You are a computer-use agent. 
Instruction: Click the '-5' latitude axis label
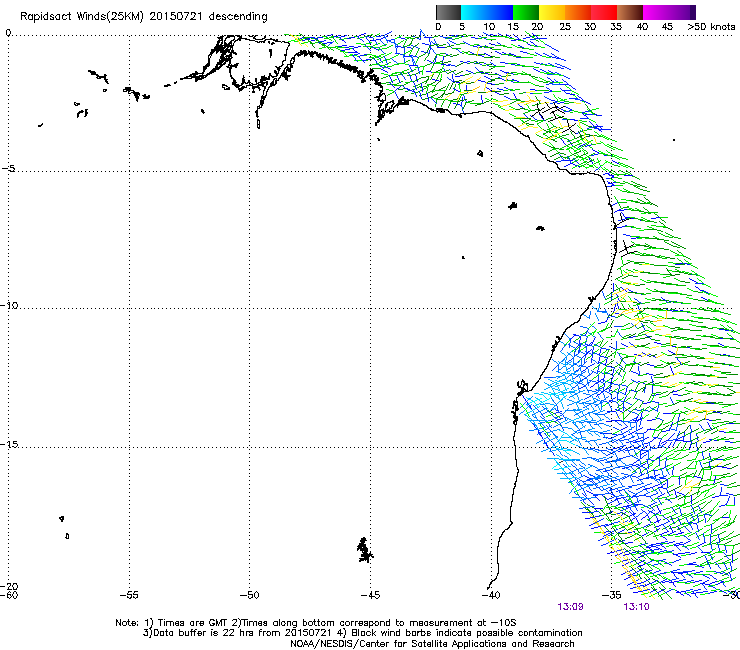pos(9,169)
